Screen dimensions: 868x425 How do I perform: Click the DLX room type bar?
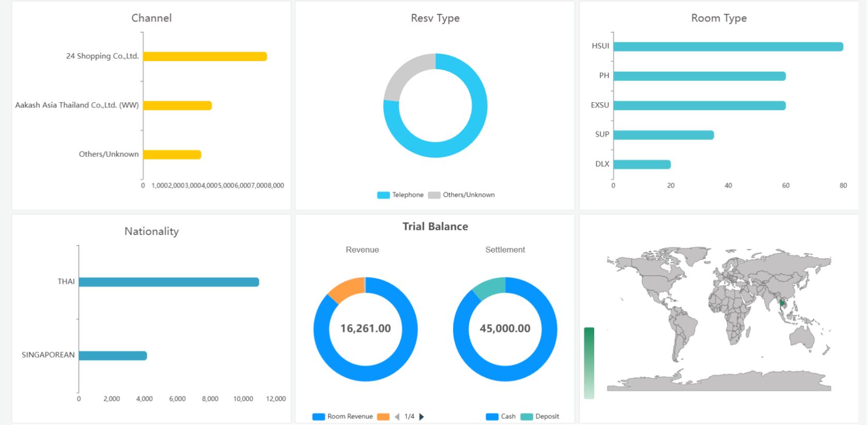[642, 165]
